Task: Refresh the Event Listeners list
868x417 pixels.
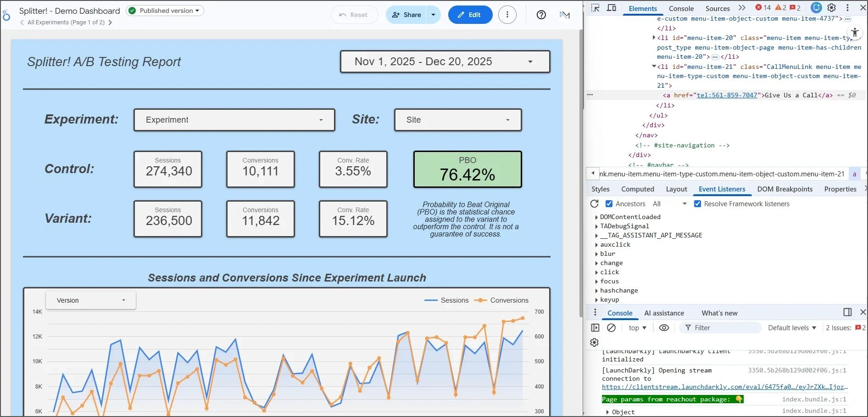Action: tap(594, 203)
